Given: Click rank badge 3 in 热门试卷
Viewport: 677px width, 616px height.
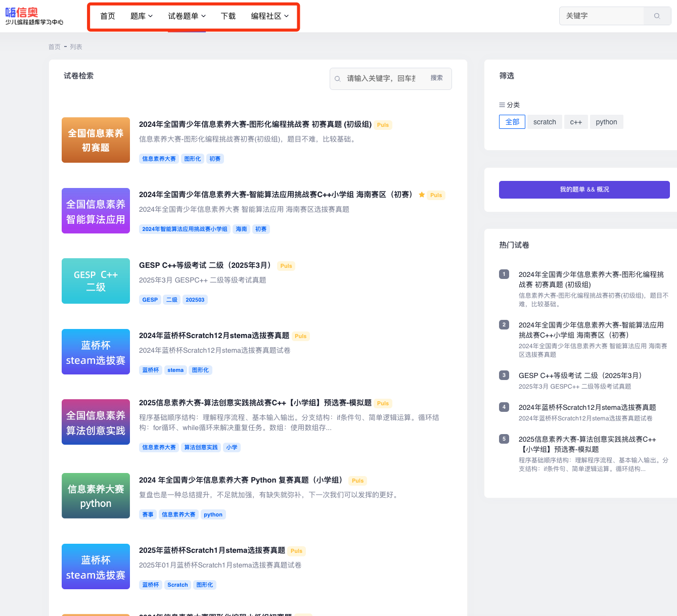Looking at the screenshot, I should coord(504,375).
